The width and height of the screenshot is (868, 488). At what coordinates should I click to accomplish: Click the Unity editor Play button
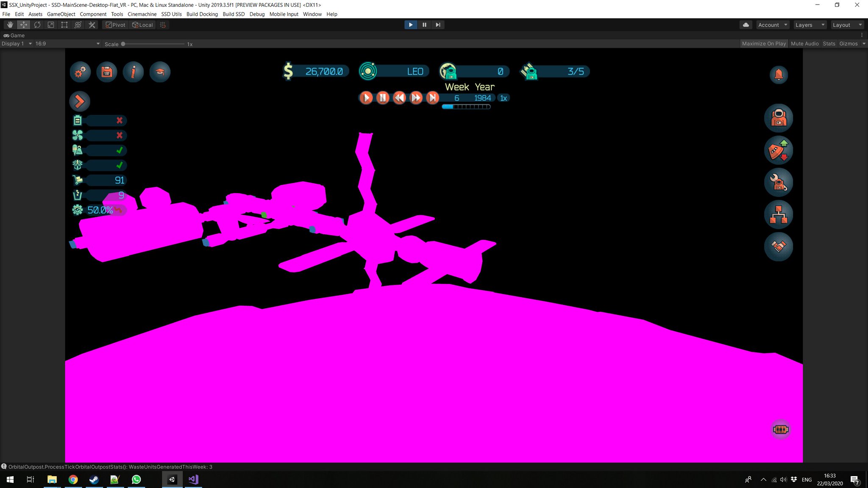[410, 25]
